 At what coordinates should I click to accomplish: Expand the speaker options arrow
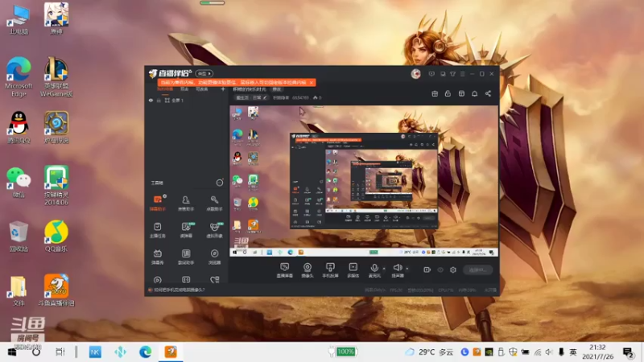click(407, 269)
